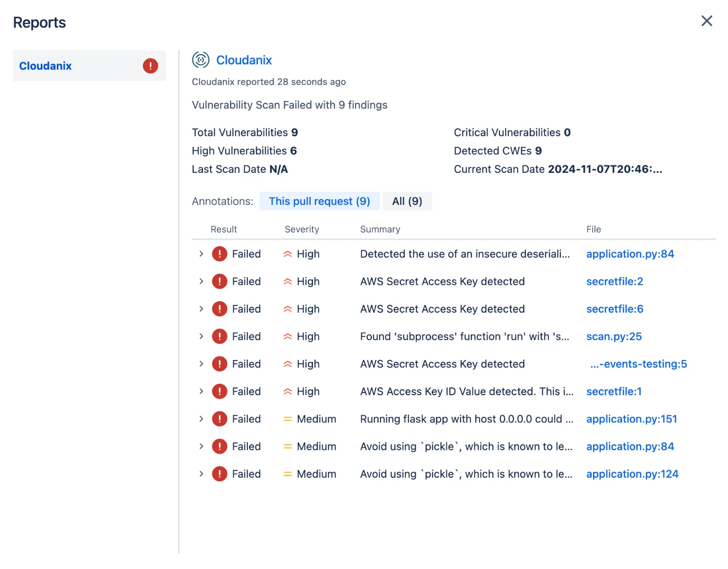This screenshot has width=728, height=569.
Task: Expand the secretfile:6 row
Action: tap(201, 309)
